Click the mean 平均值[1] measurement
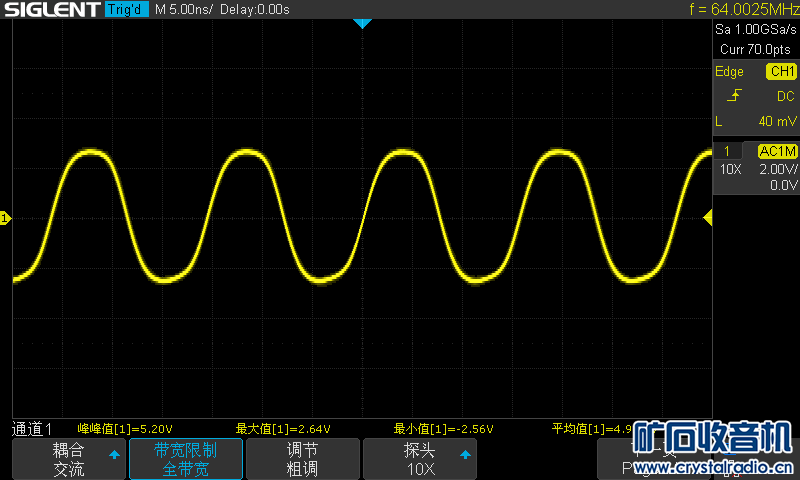 click(592, 429)
